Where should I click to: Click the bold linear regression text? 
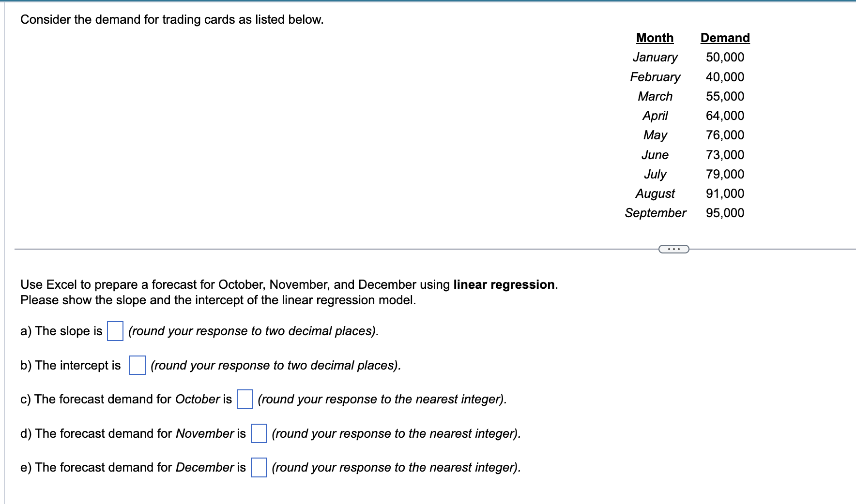click(505, 284)
